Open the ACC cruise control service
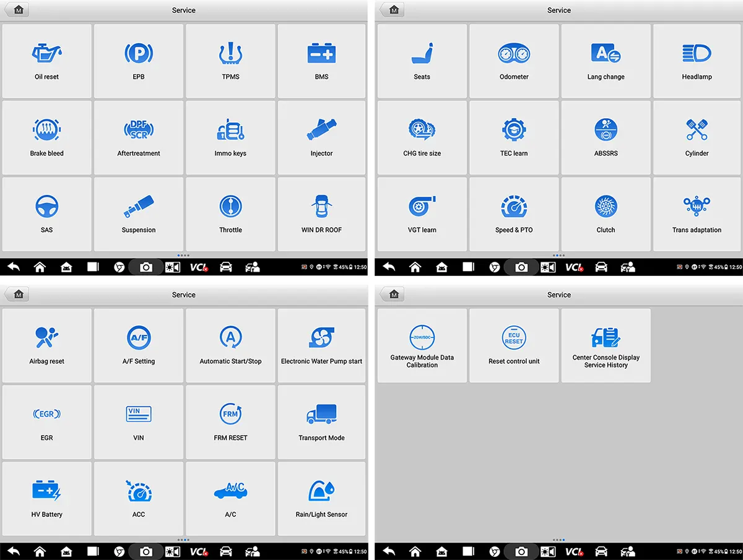This screenshot has width=743, height=560. tap(139, 499)
